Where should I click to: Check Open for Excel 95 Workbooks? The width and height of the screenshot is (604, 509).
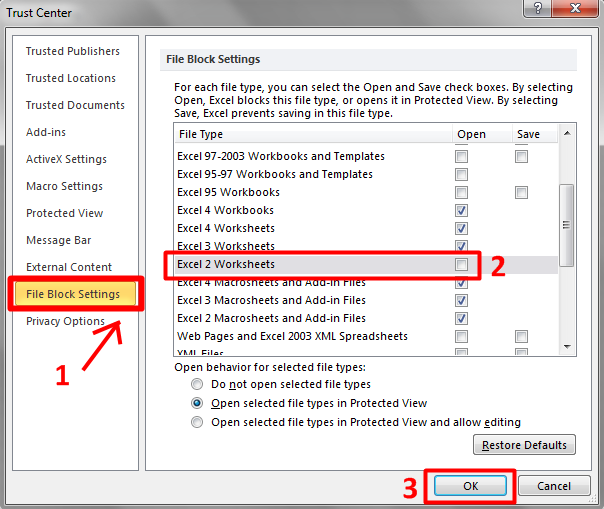tap(461, 193)
